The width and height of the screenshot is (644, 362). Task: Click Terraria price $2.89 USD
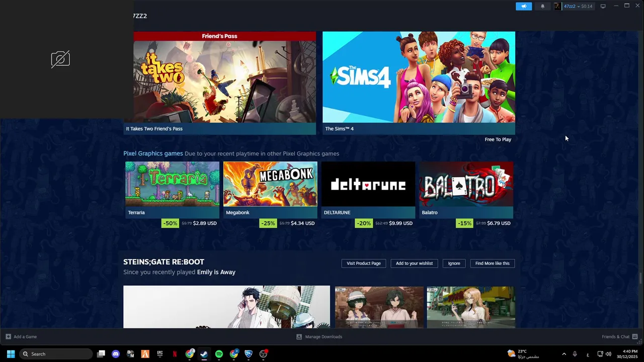point(205,223)
